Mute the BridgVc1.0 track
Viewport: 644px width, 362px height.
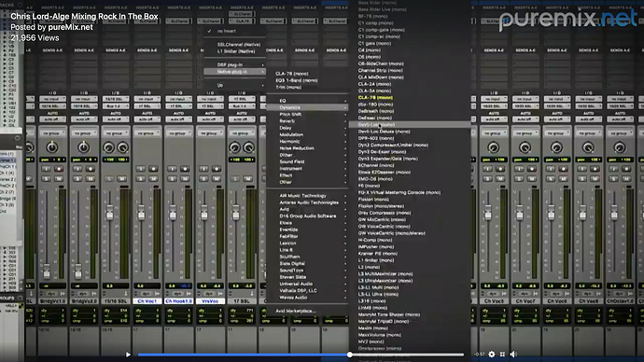point(59,178)
